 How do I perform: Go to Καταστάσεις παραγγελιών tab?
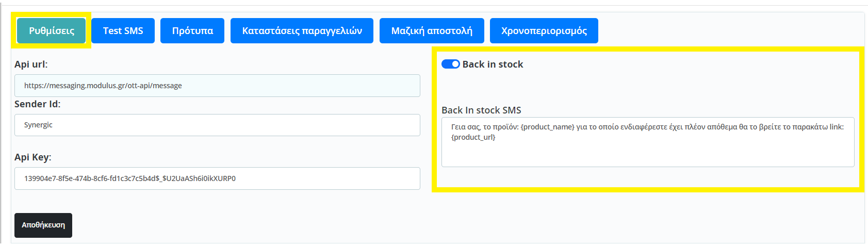[x=302, y=30]
